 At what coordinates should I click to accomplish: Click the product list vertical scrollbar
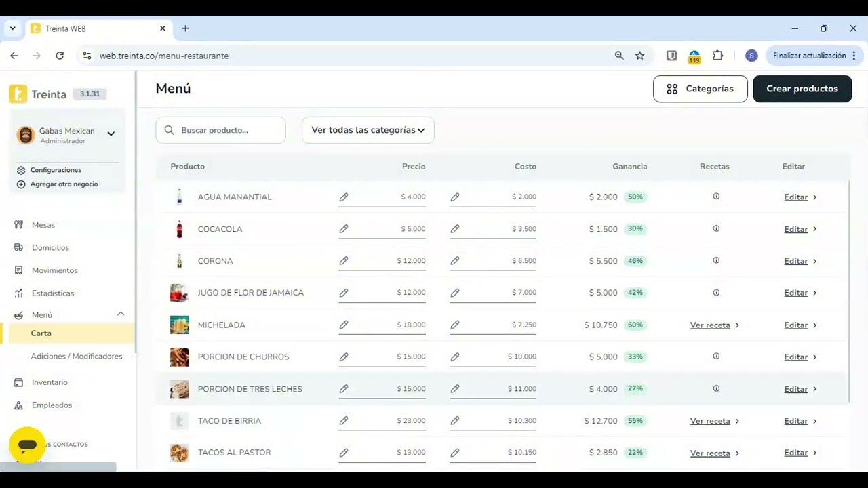pyautogui.click(x=849, y=291)
